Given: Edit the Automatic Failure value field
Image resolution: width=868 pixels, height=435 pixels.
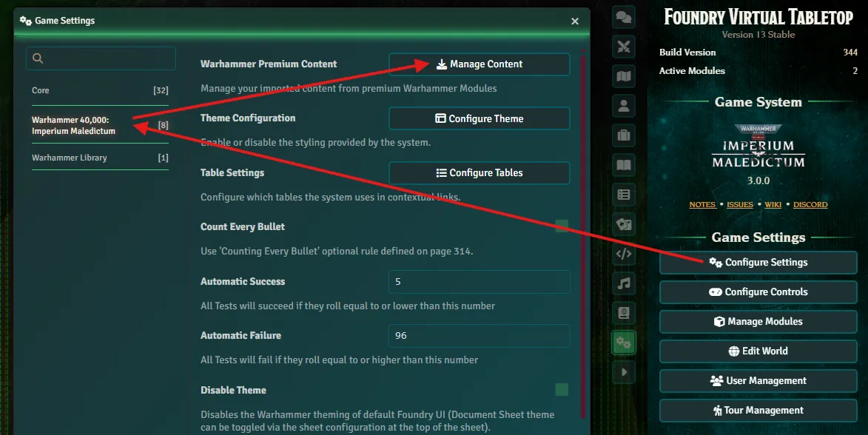Looking at the screenshot, I should 480,335.
